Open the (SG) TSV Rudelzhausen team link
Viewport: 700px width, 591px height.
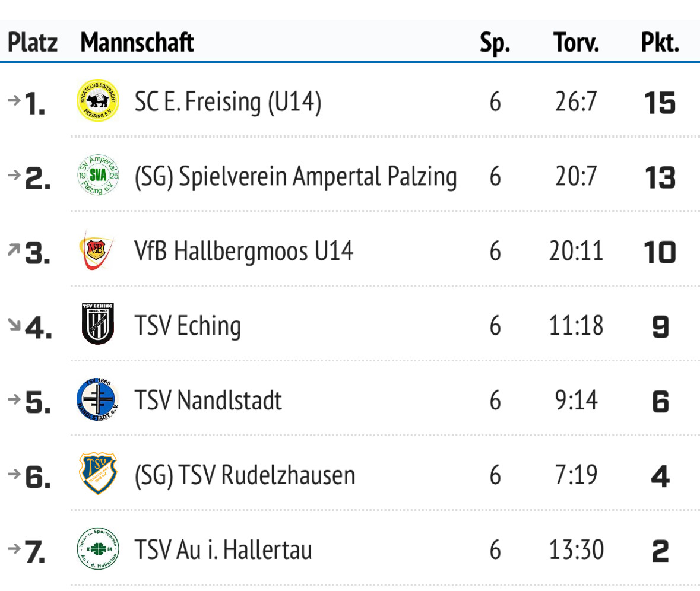tap(245, 475)
